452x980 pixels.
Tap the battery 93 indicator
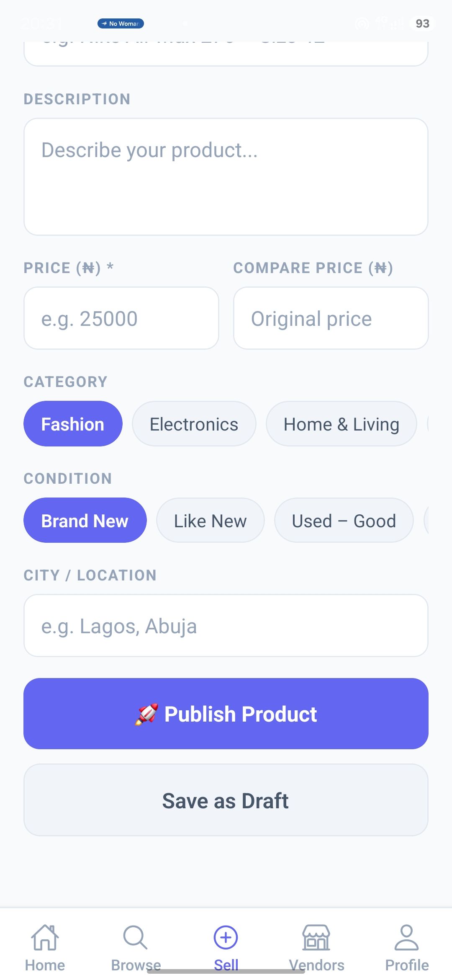point(422,23)
